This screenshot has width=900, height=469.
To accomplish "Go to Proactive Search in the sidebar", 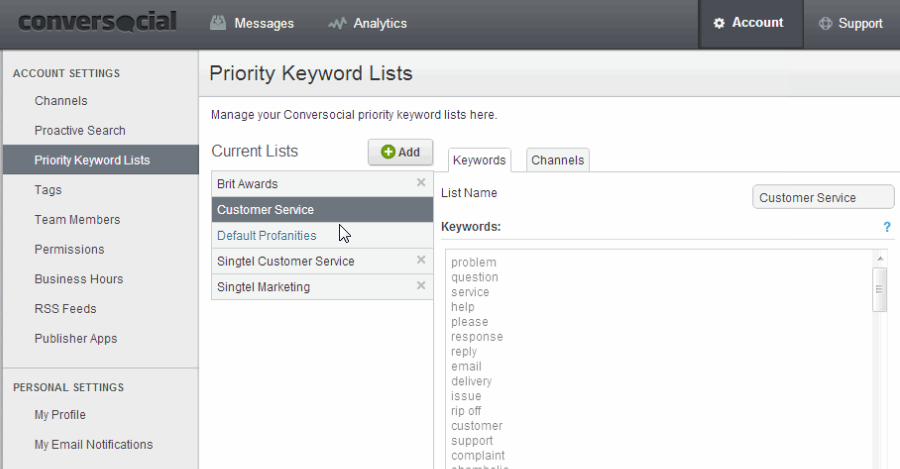I will (80, 130).
